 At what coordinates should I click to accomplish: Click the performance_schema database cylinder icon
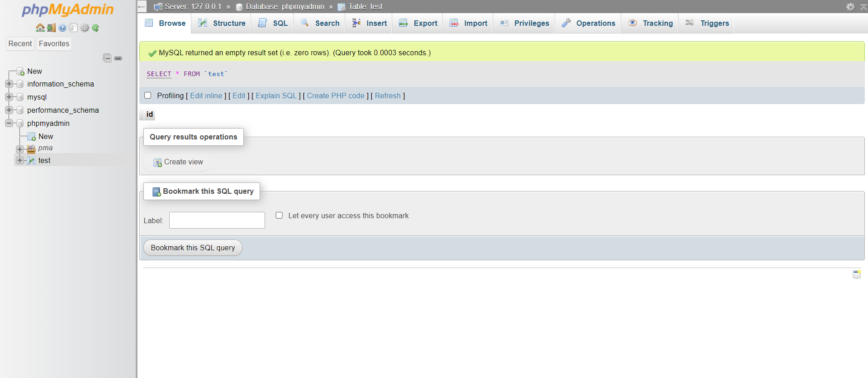[20, 110]
